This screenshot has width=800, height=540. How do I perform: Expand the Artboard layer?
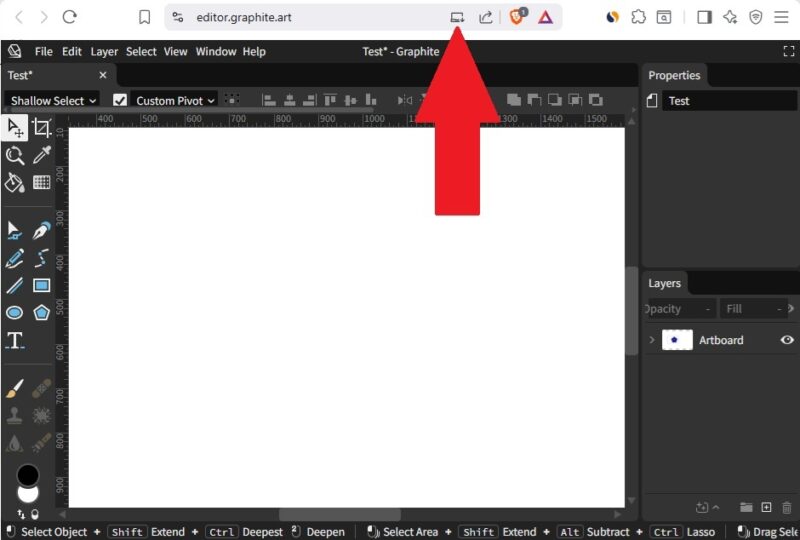click(652, 339)
